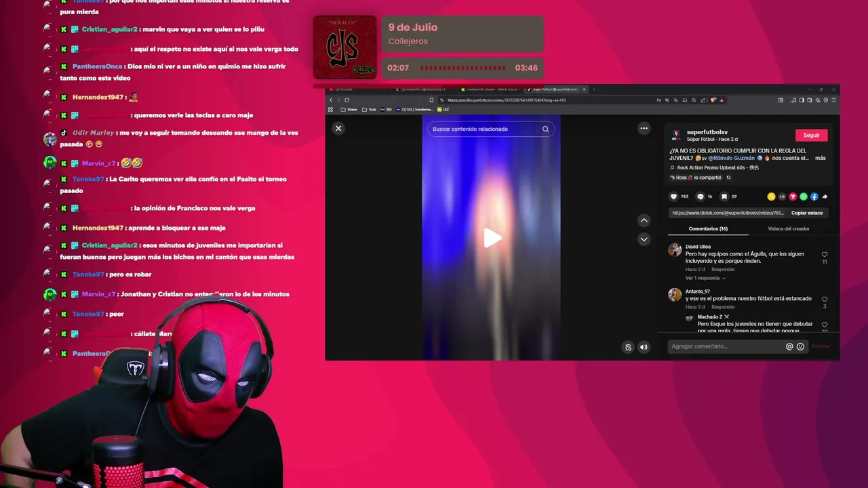Image resolution: width=868 pixels, height=488 pixels.
Task: Click the Brave shields icon in address bar
Action: [x=713, y=100]
